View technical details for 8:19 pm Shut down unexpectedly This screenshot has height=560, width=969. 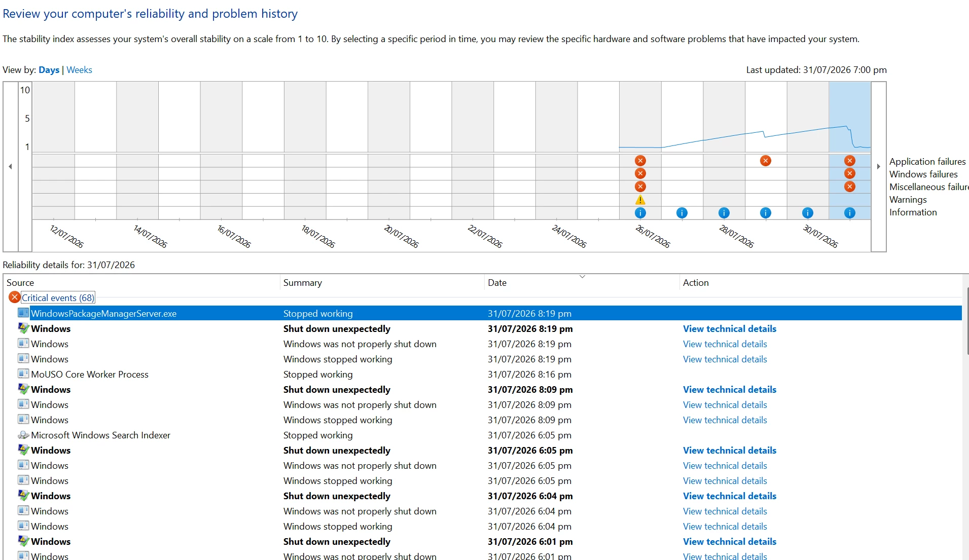click(729, 328)
